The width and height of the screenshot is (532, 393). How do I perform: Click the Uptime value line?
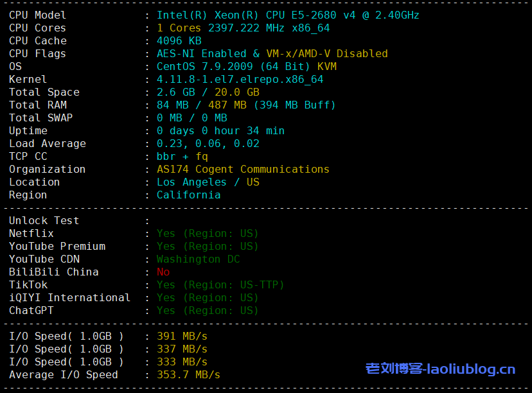click(220, 130)
